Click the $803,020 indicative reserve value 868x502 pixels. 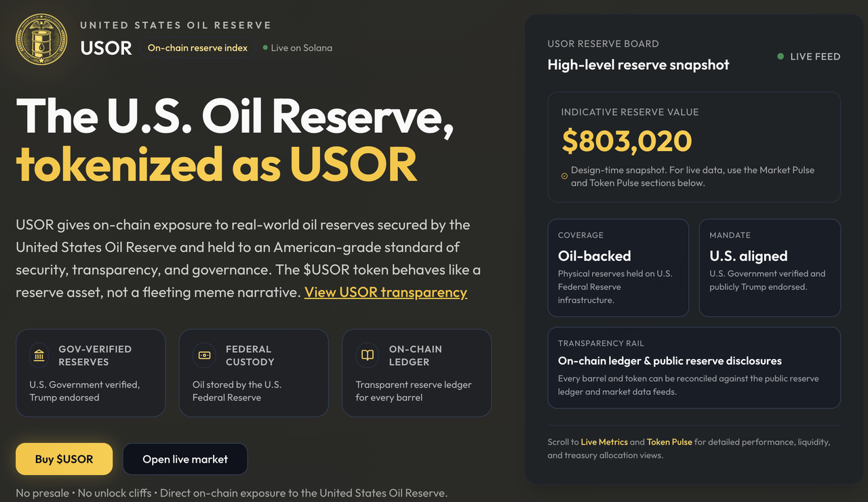pyautogui.click(x=627, y=141)
